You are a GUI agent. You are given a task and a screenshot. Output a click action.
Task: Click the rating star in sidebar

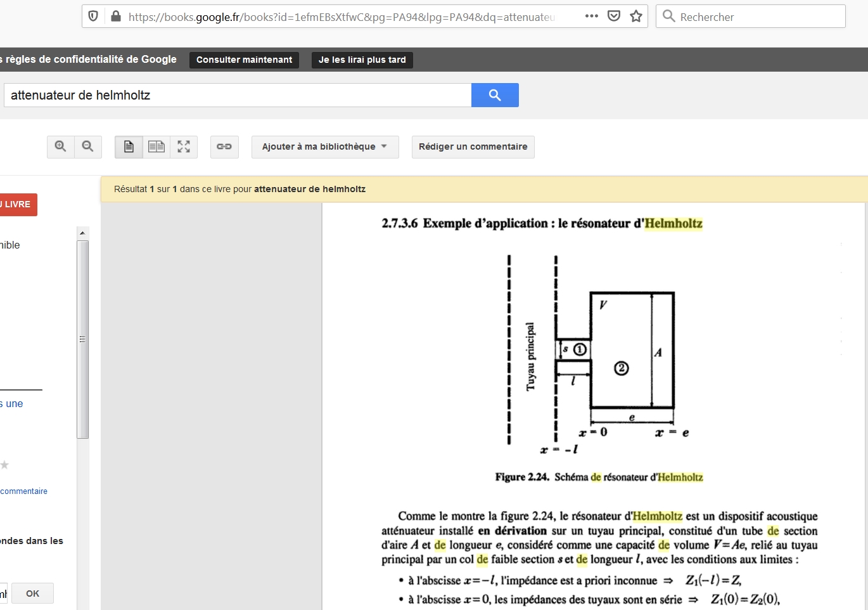coord(4,465)
